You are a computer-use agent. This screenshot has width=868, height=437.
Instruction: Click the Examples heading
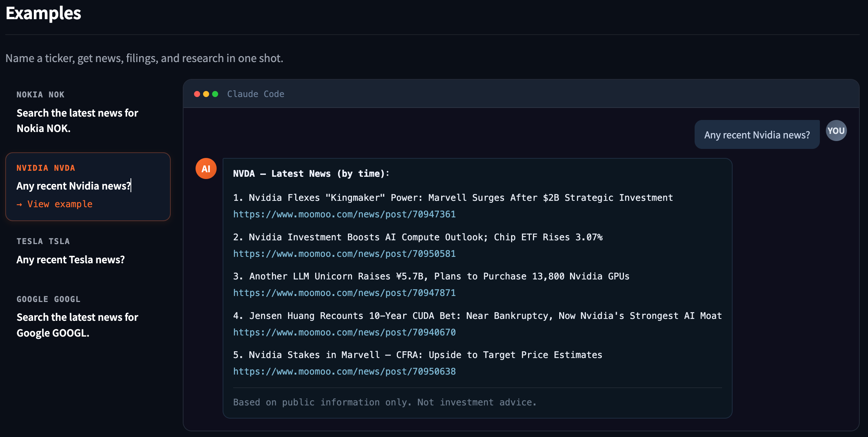pos(44,13)
